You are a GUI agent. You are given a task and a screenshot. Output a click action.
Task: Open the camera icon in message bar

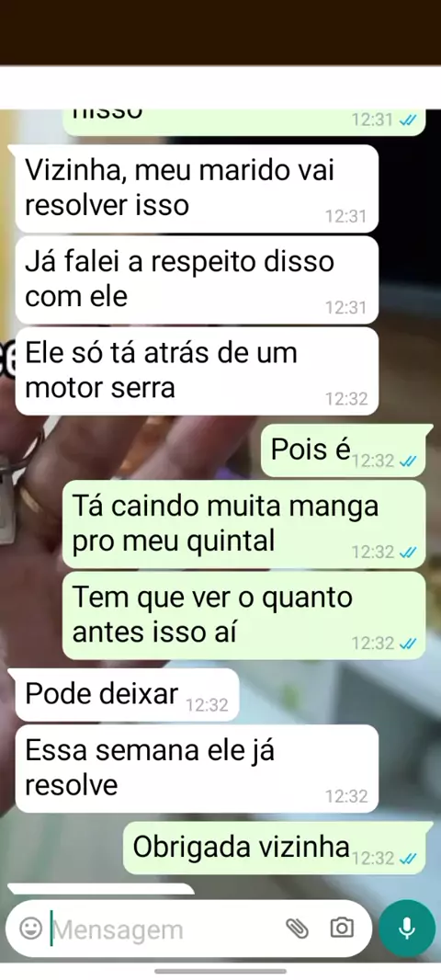342,929
